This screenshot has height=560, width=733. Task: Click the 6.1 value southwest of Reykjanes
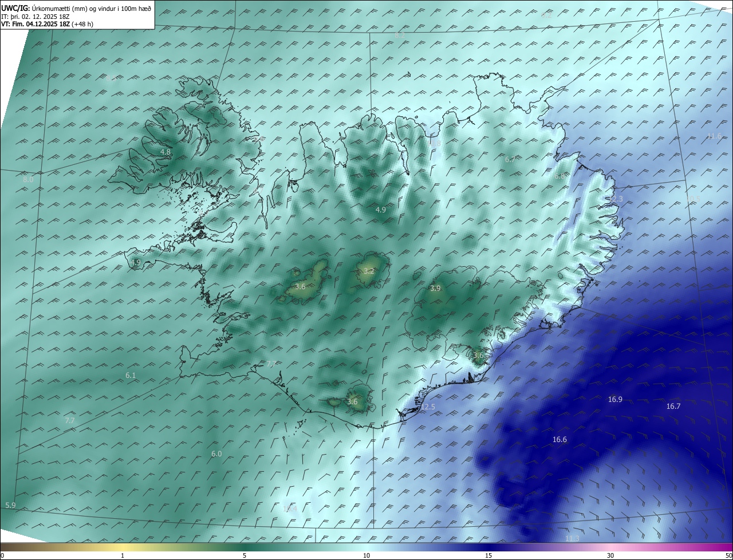pos(131,376)
